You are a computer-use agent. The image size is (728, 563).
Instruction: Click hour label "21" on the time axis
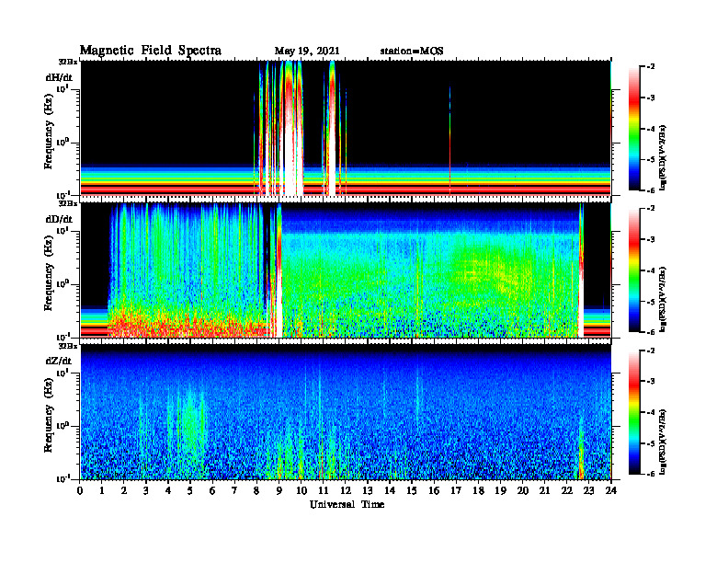544,491
